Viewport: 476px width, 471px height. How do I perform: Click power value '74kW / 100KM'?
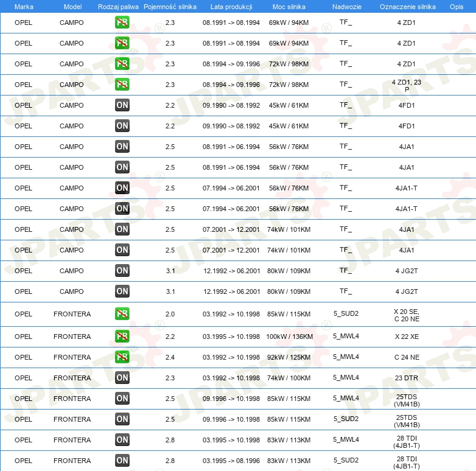coord(289,378)
